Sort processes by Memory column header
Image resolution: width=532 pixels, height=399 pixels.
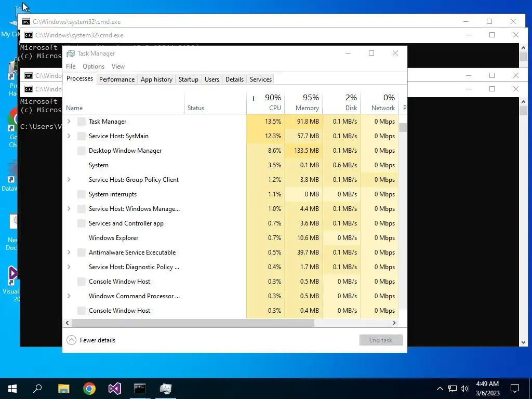pyautogui.click(x=303, y=102)
